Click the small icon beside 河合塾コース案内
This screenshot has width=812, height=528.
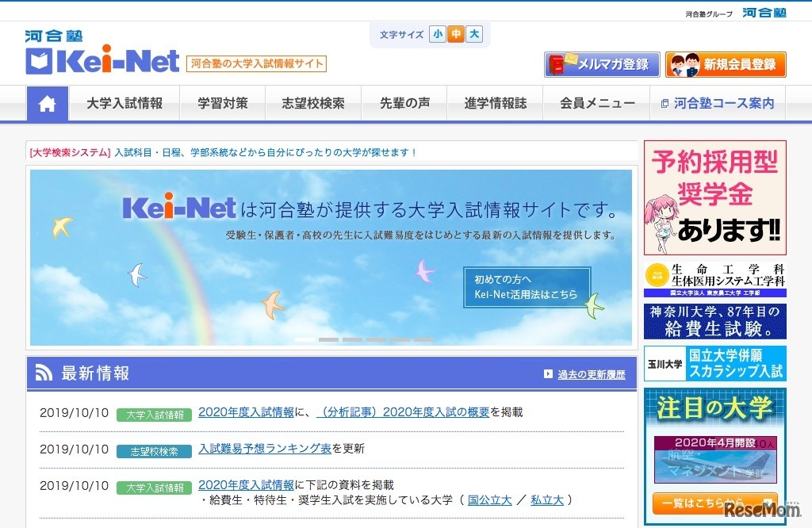[665, 102]
